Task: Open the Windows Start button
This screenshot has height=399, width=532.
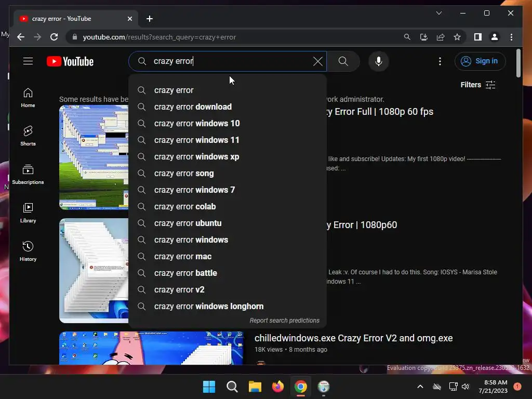Action: [x=209, y=387]
